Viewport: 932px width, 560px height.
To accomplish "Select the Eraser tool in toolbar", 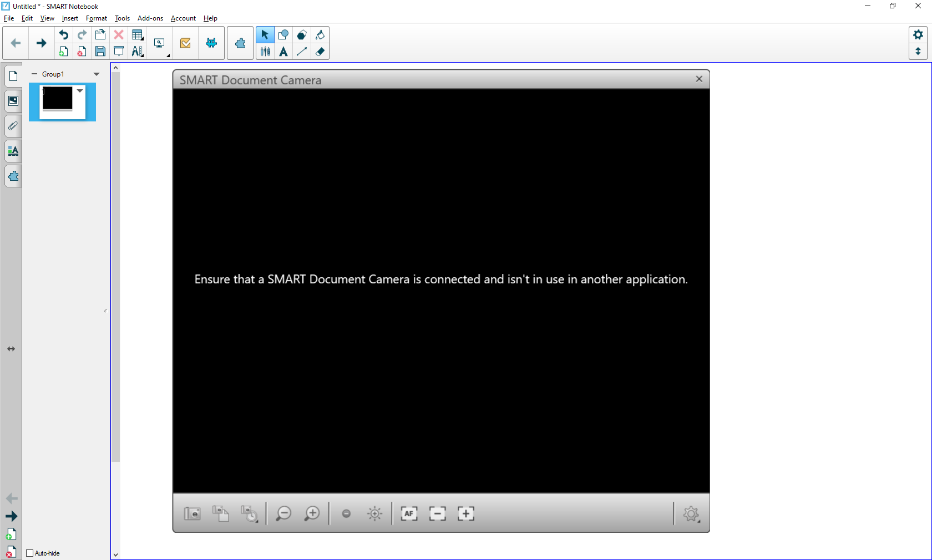I will (320, 52).
